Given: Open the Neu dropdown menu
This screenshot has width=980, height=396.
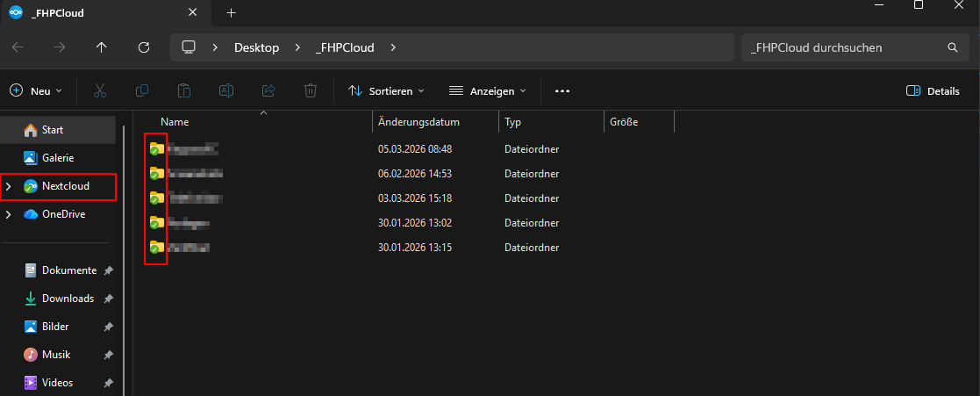Looking at the screenshot, I should tap(36, 90).
